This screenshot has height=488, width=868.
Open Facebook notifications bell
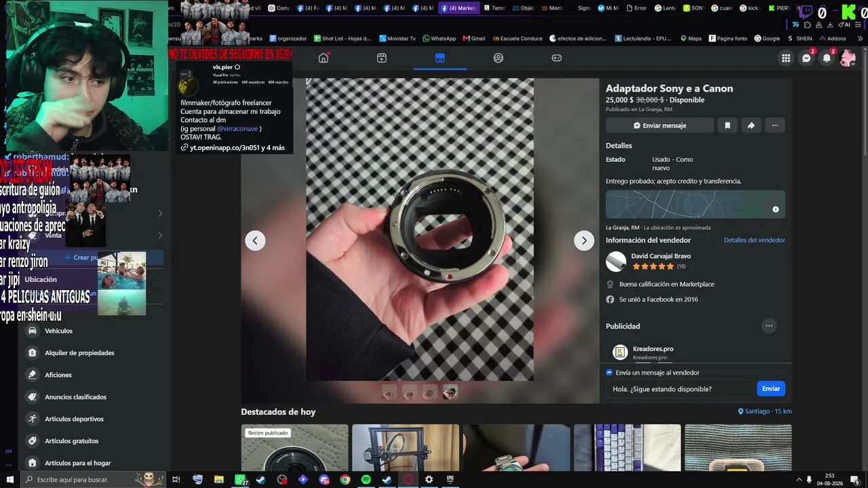point(827,58)
